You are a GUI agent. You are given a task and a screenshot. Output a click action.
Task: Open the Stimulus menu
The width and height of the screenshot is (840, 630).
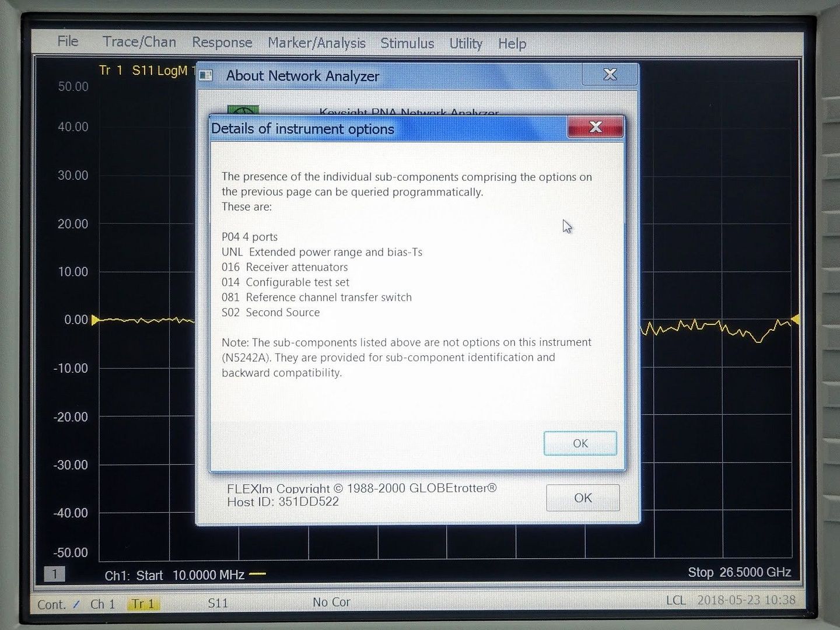[x=407, y=43]
